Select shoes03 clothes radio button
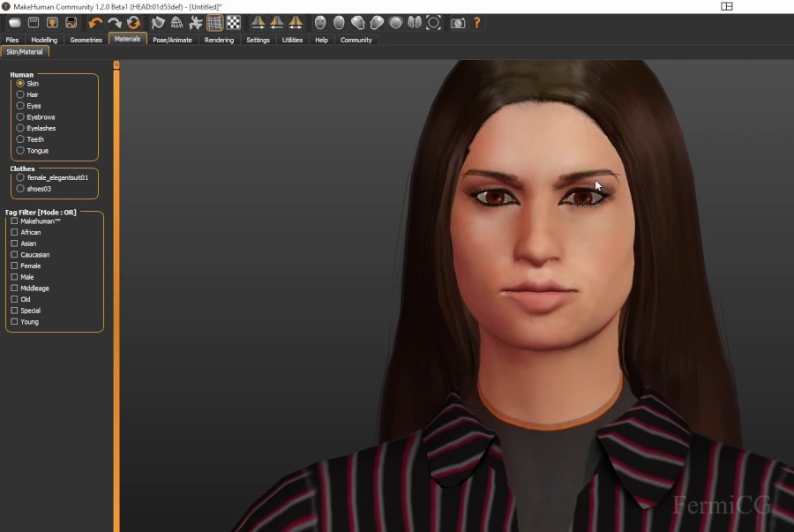 pos(20,188)
